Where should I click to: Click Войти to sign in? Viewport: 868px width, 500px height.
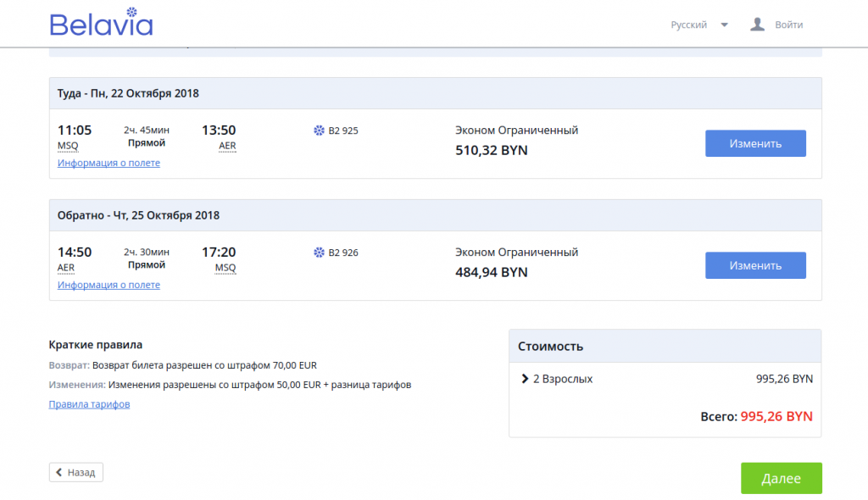pos(789,25)
